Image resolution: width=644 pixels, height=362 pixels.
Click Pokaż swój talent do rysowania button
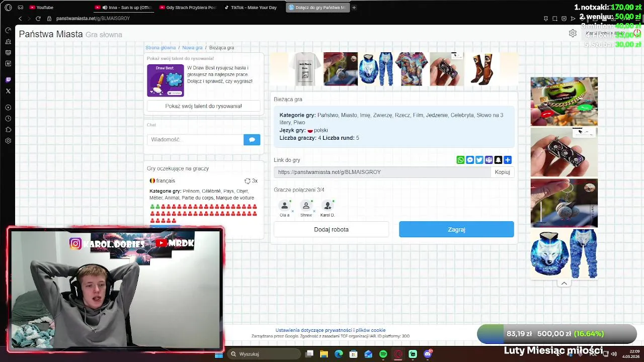(203, 106)
